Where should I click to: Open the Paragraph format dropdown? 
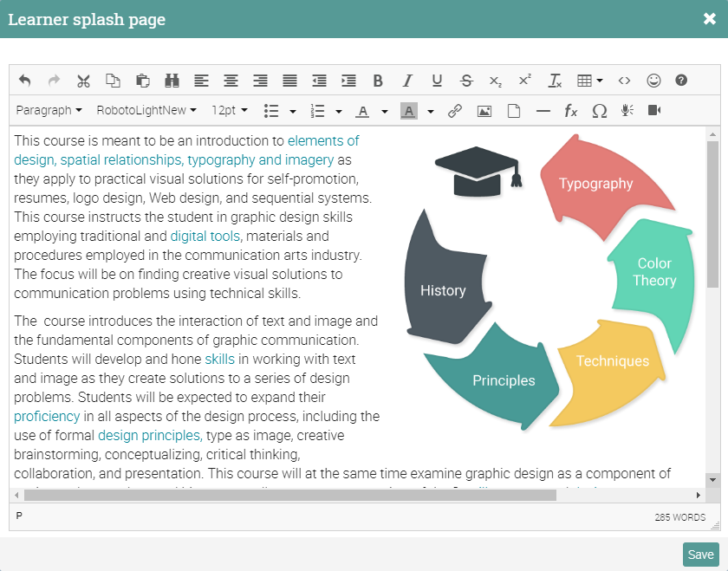point(49,111)
